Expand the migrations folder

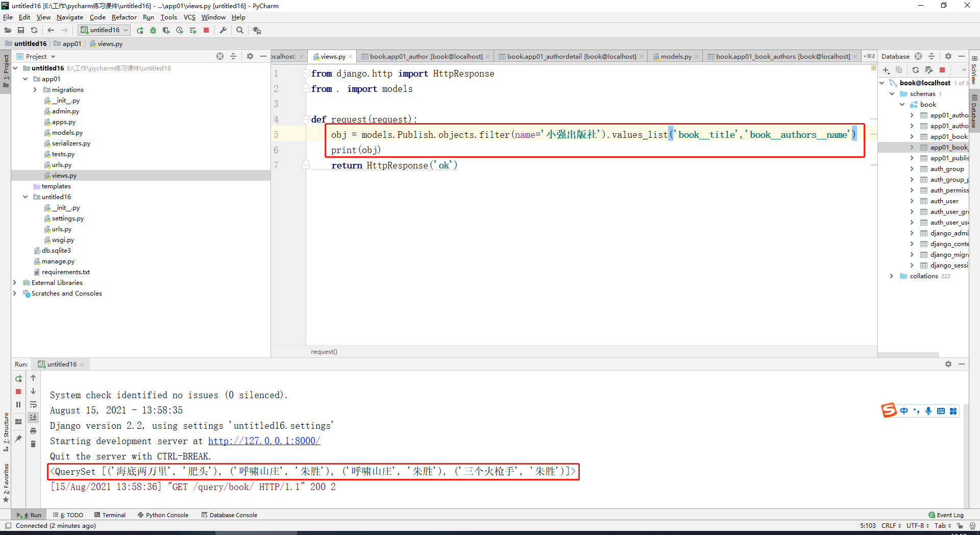(35, 90)
